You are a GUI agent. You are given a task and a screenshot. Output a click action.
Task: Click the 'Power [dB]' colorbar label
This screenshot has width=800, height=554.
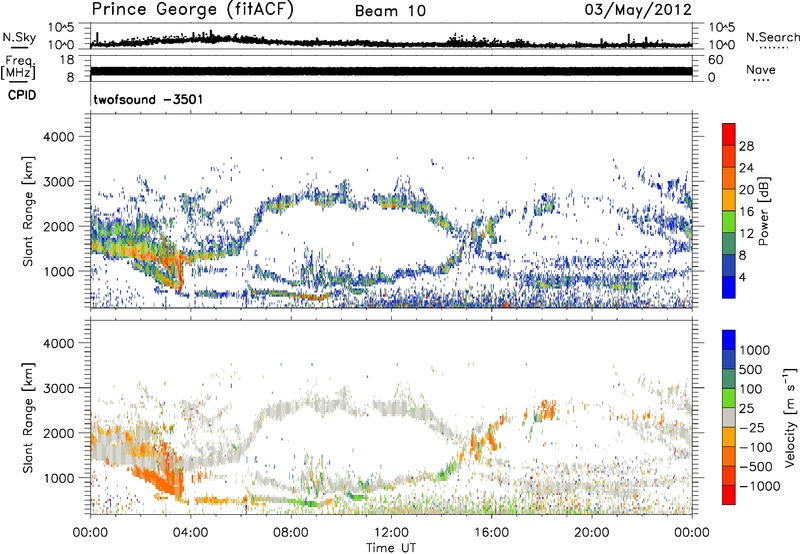(x=763, y=211)
